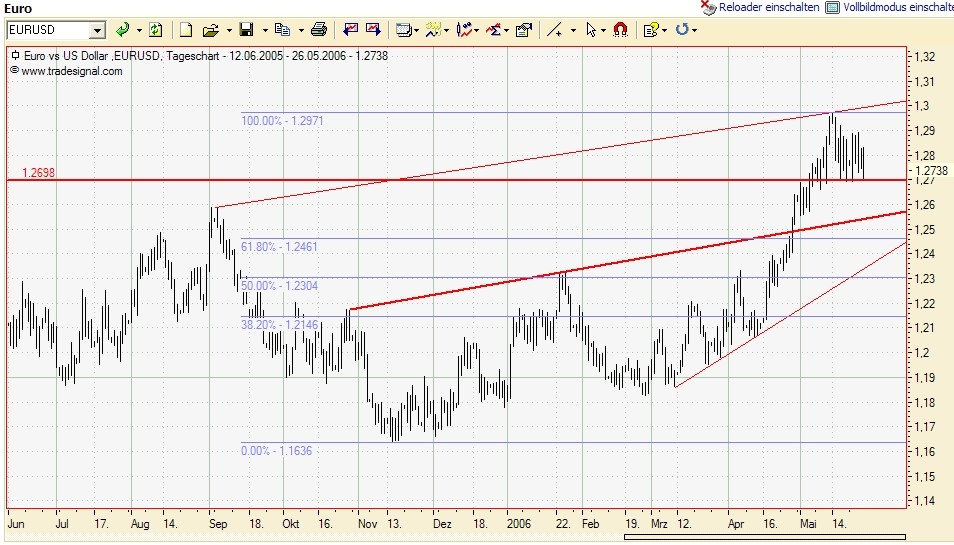Image resolution: width=954 pixels, height=545 pixels.
Task: Click the red 1.2698 horizontal line label
Action: (42, 173)
